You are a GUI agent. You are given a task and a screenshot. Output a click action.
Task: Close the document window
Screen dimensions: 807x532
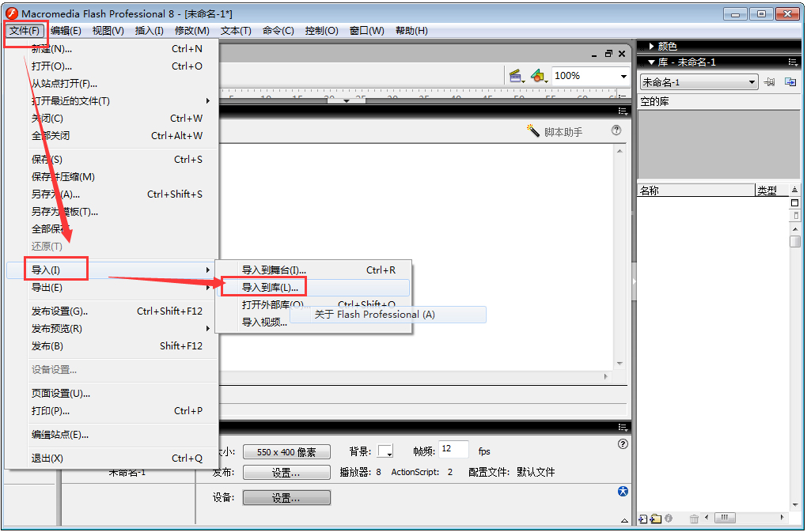tap(622, 54)
